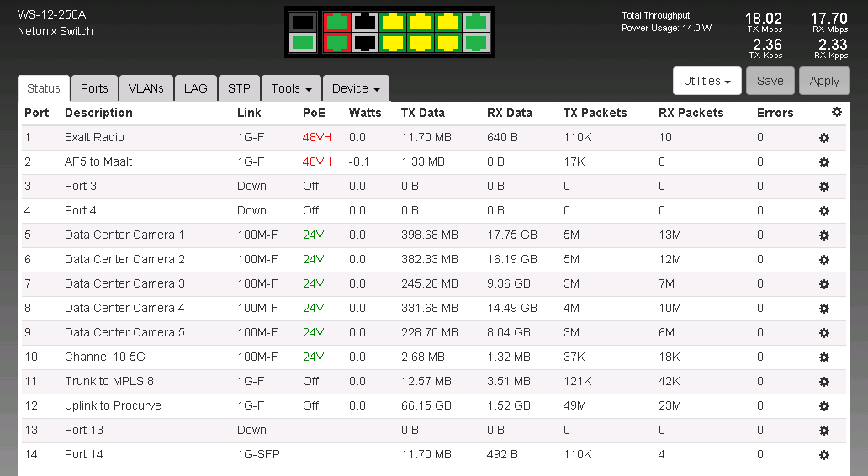Click gear icon for Trunk to MPLS 8
868x476 pixels.
tap(824, 382)
